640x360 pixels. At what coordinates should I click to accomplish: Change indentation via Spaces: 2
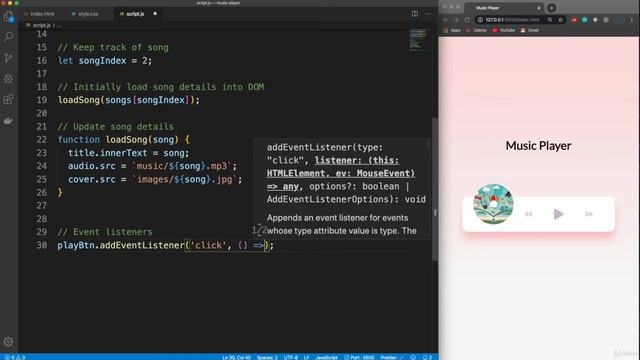pos(267,357)
